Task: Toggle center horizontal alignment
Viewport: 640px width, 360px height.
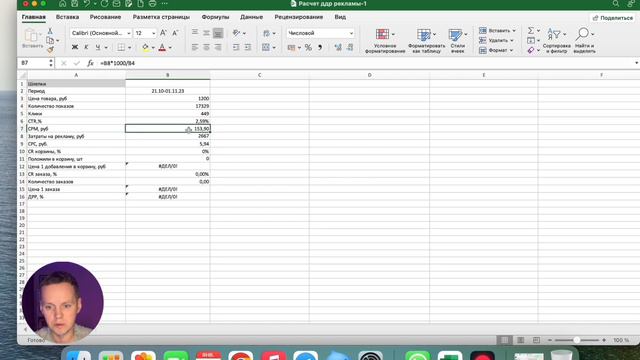Action: tap(207, 48)
